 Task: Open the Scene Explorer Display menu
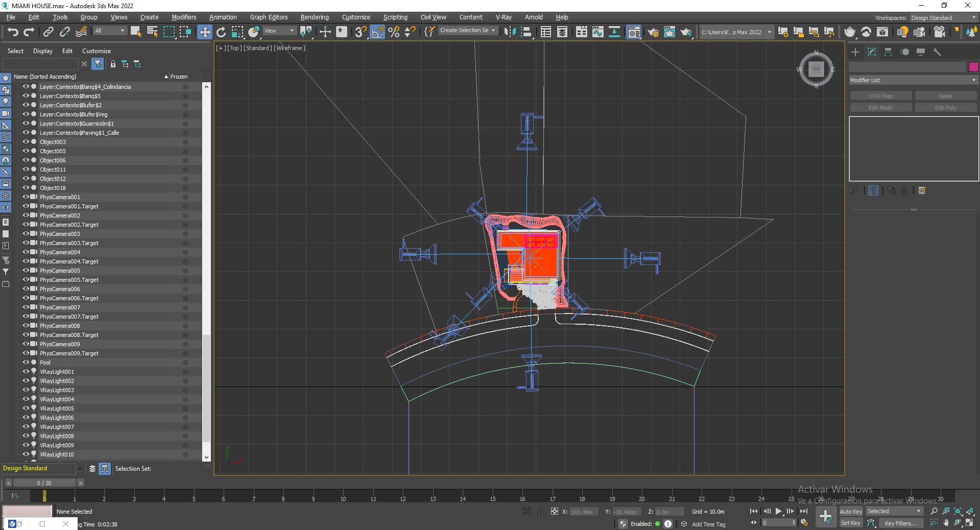pyautogui.click(x=43, y=51)
